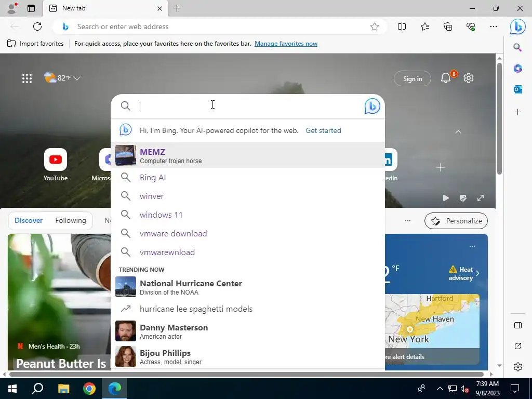Choose vmwarewnload suggestion
The width and height of the screenshot is (532, 399).
tap(248, 252)
